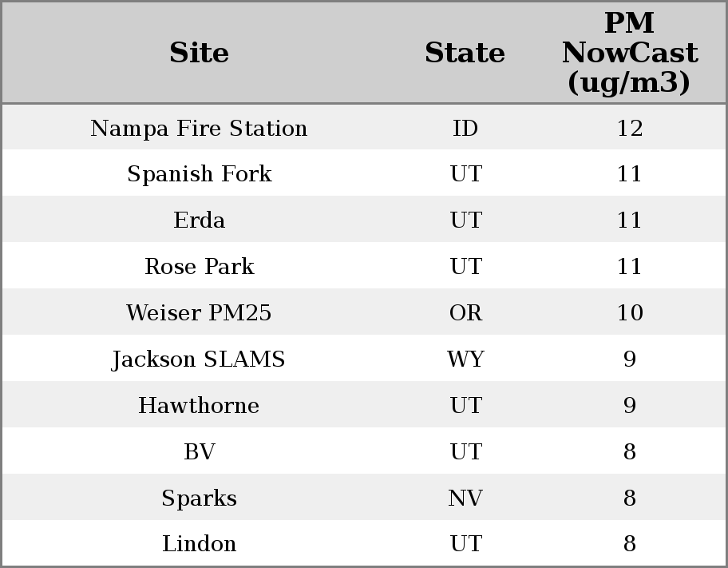Click the Lindon site name
The image size is (728, 568).
[x=199, y=544]
